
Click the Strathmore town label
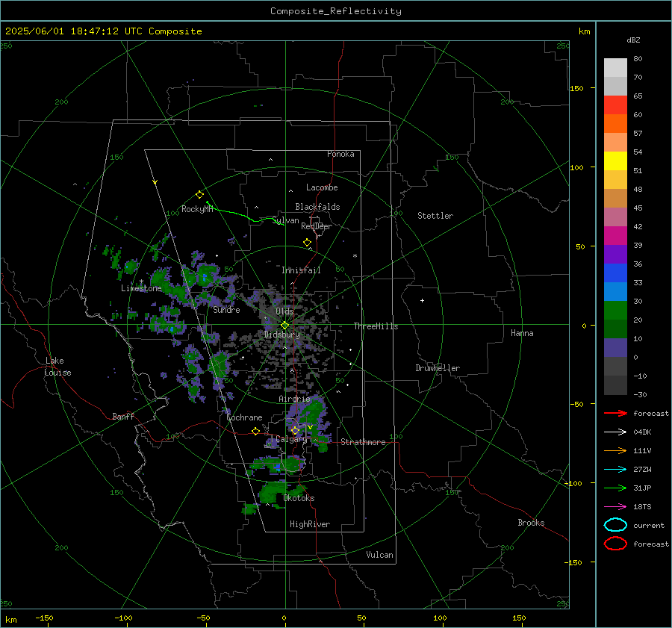(363, 442)
